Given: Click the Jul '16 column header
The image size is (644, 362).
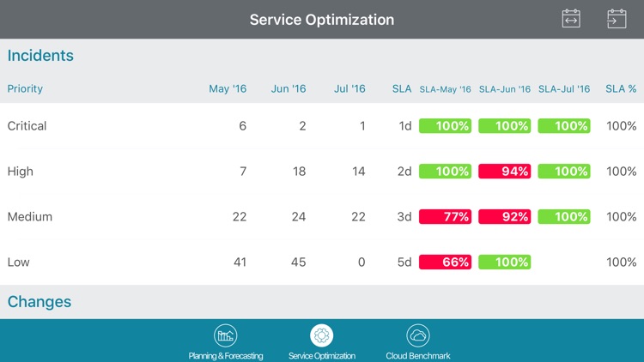Looking at the screenshot, I should point(349,88).
